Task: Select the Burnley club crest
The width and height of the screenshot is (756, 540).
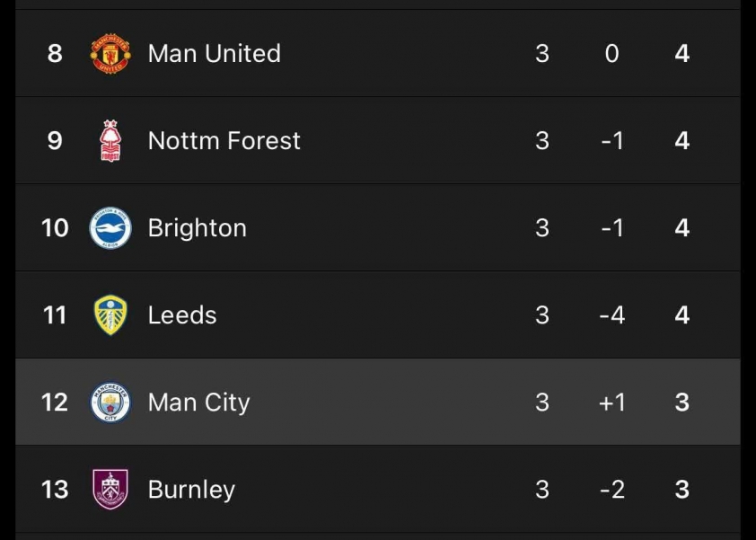Action: point(110,490)
